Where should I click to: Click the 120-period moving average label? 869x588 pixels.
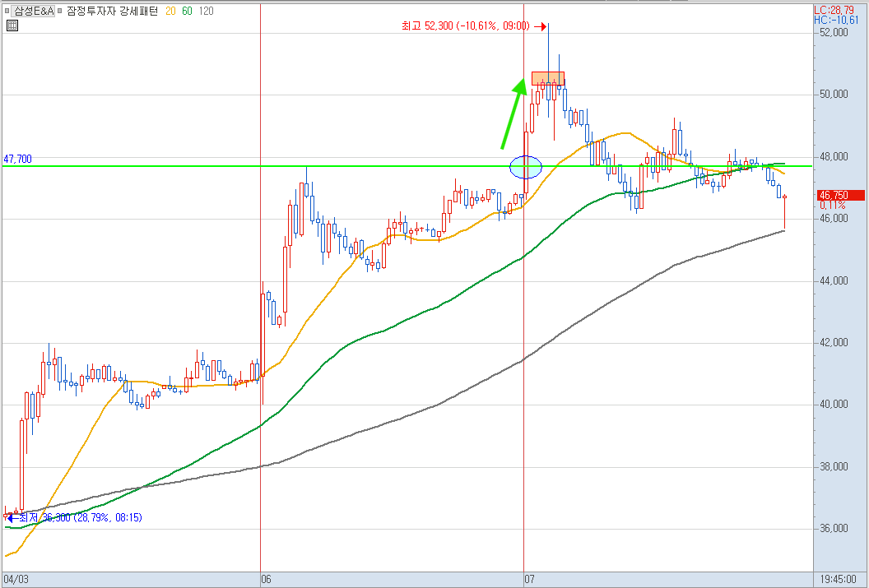(206, 11)
